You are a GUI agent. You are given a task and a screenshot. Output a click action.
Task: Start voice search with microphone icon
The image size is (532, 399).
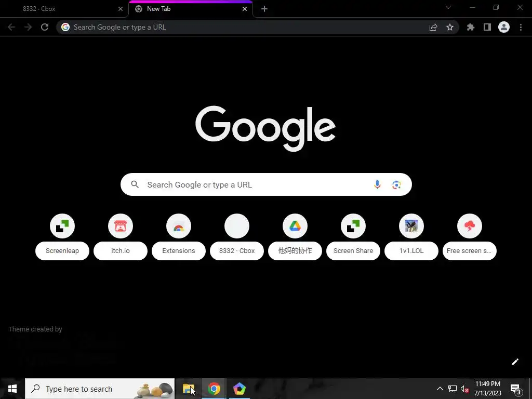[x=377, y=184]
